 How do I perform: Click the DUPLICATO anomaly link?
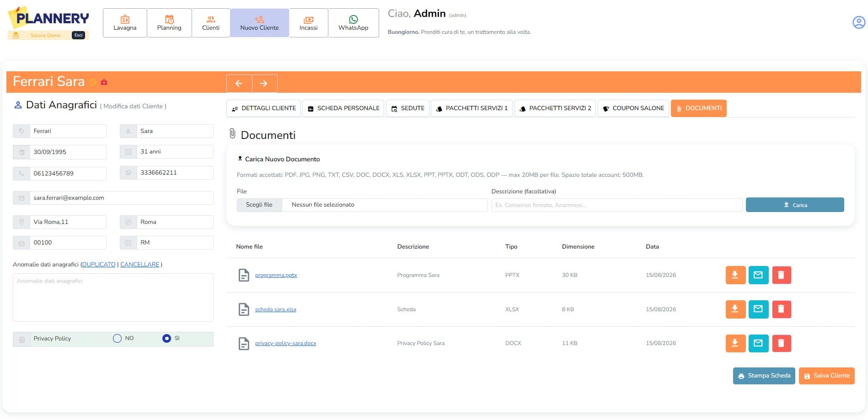[99, 265]
